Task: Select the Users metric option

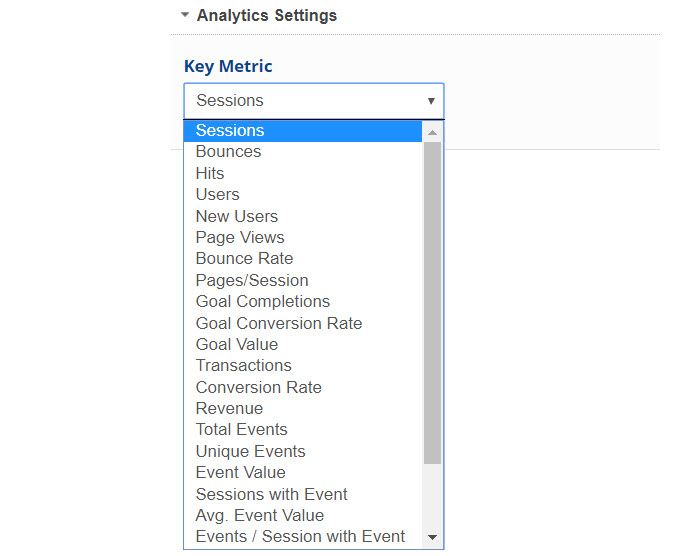Action: (217, 194)
